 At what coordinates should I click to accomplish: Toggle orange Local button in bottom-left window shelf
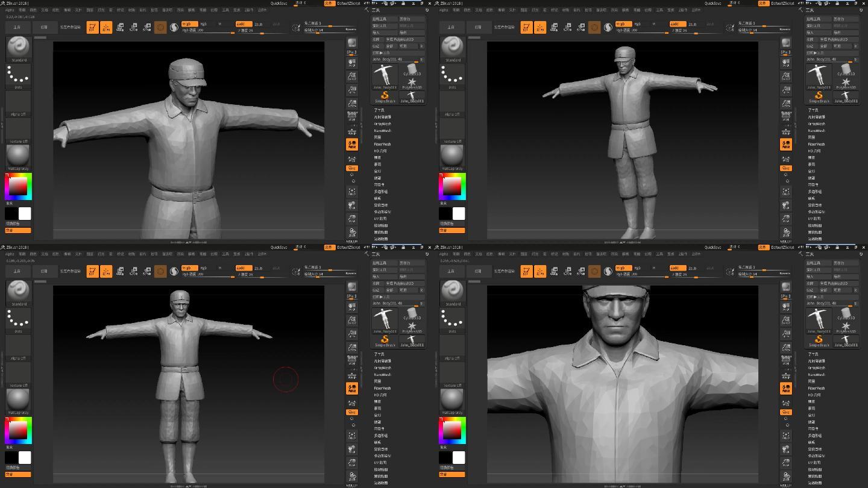pos(352,388)
